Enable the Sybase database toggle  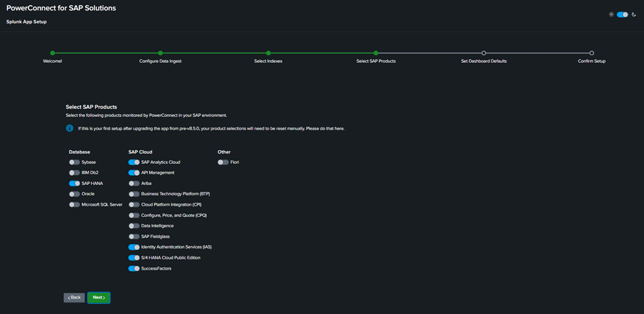75,162
